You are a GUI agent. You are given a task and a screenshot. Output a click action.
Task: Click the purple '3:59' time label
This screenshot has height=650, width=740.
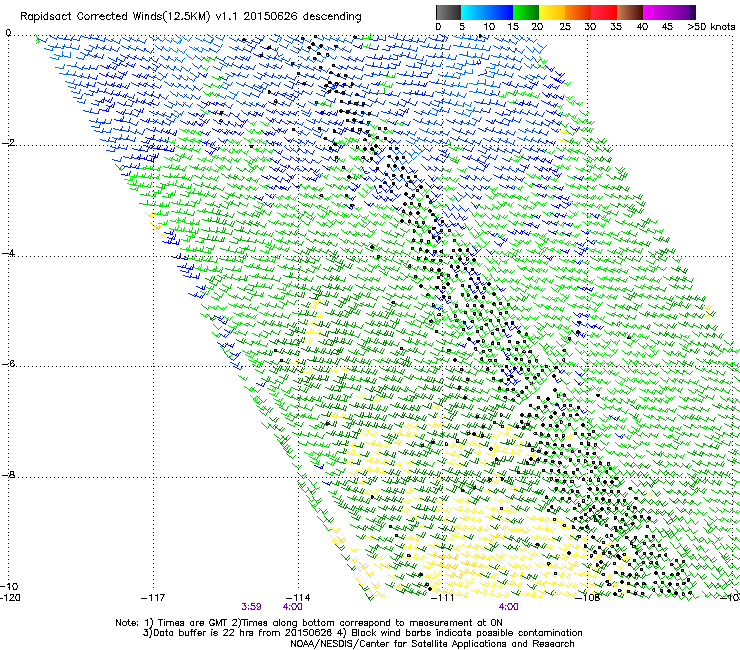[x=252, y=607]
